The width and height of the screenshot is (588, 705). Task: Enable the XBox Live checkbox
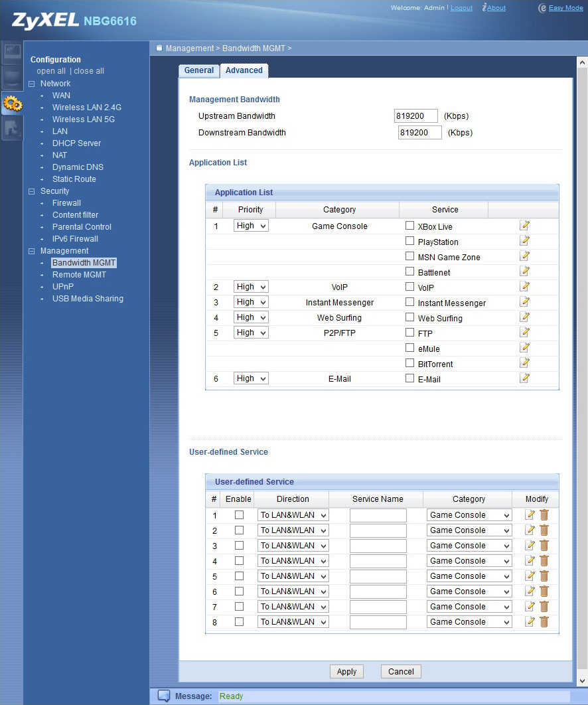click(x=409, y=225)
